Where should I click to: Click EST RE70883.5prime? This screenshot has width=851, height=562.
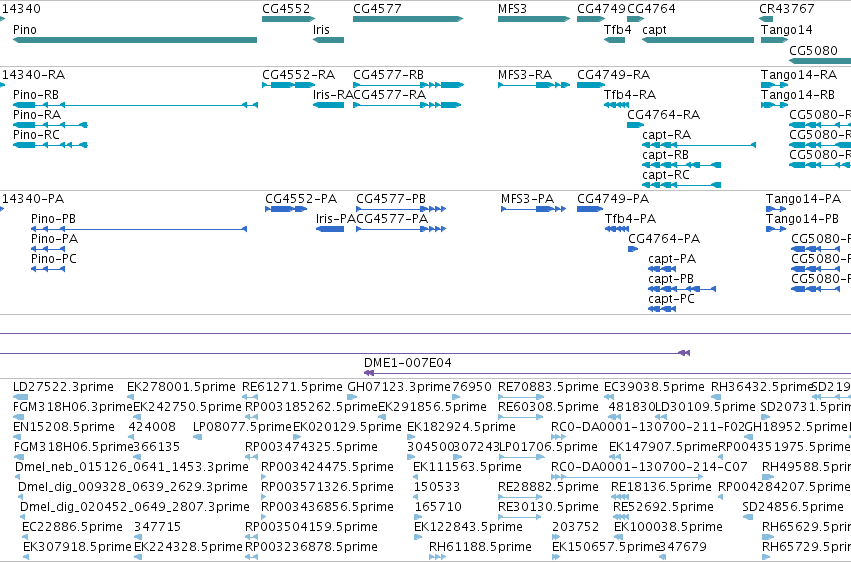521,397
